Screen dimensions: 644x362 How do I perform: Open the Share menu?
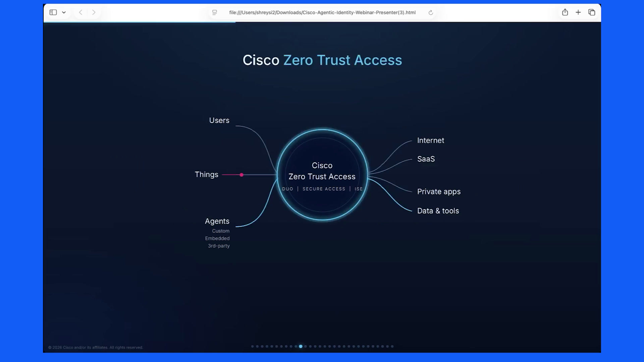tap(565, 12)
